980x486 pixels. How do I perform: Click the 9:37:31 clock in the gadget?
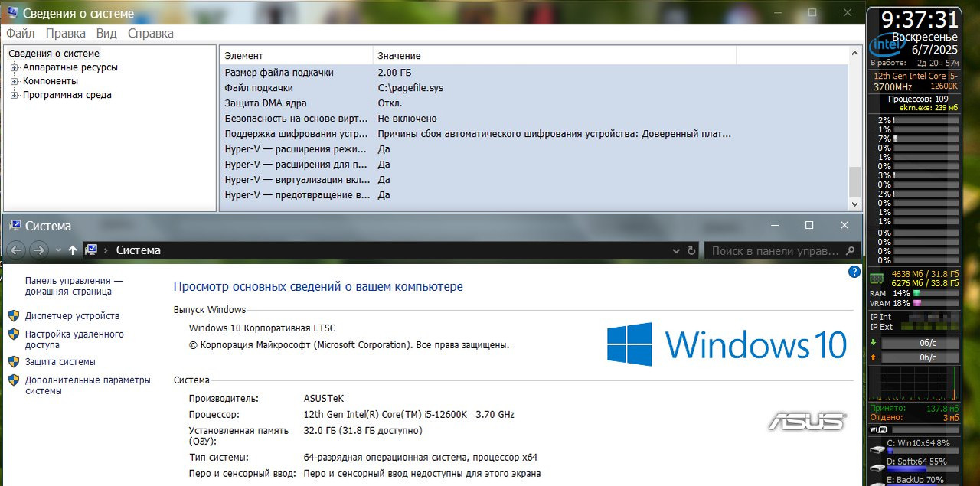(x=920, y=19)
